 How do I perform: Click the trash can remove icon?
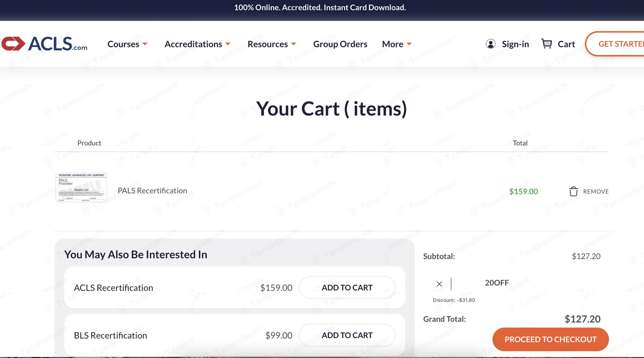point(573,191)
